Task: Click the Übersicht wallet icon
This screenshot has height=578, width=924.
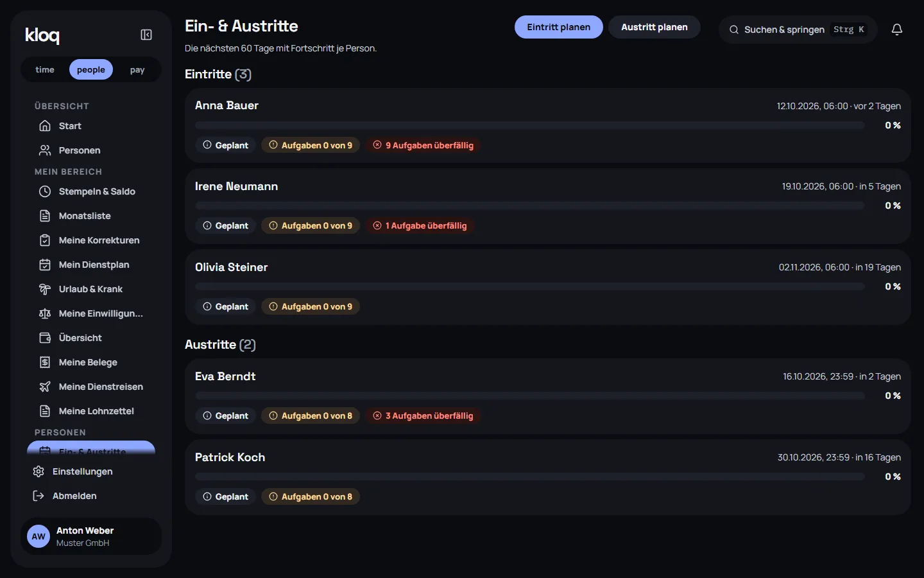Action: pyautogui.click(x=45, y=338)
